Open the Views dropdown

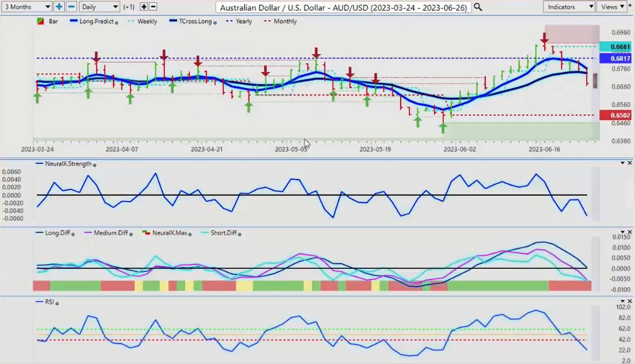point(611,7)
